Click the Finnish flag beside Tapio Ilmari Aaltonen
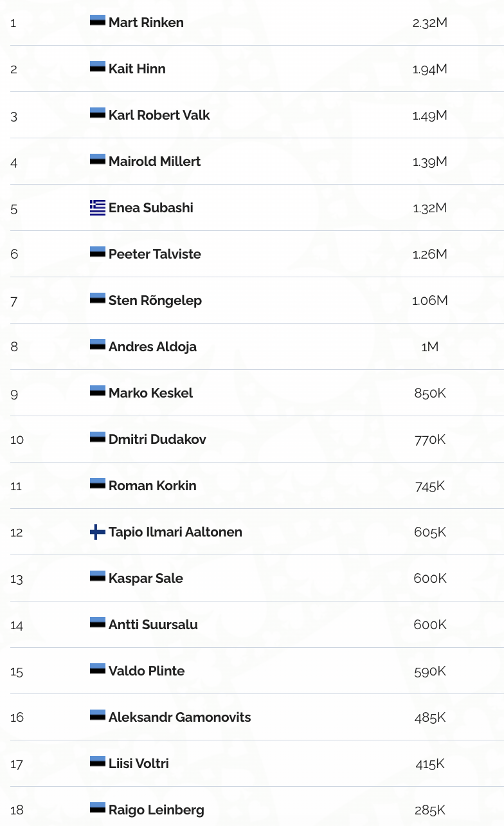Screen dimensions: 504x826 [x=98, y=532]
